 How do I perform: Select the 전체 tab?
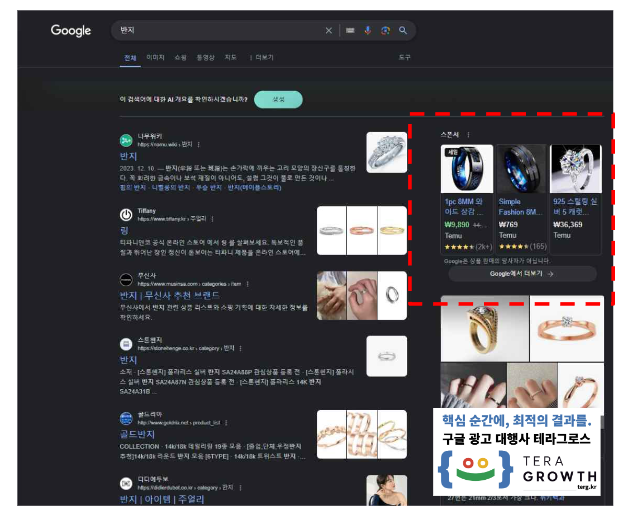[130, 58]
